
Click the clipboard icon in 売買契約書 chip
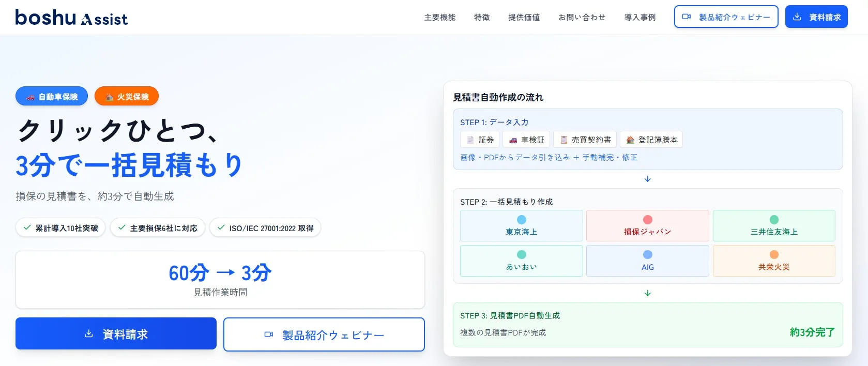[564, 140]
